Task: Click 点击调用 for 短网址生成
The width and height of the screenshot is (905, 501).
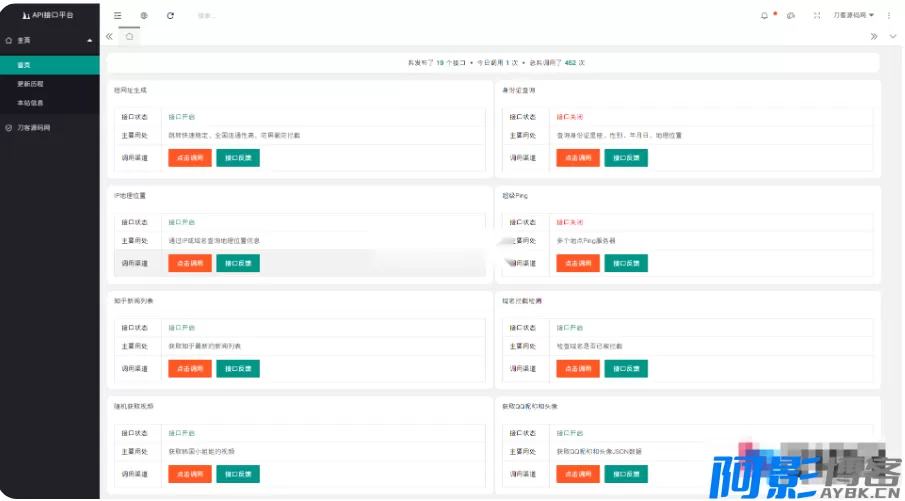Action: (189, 157)
